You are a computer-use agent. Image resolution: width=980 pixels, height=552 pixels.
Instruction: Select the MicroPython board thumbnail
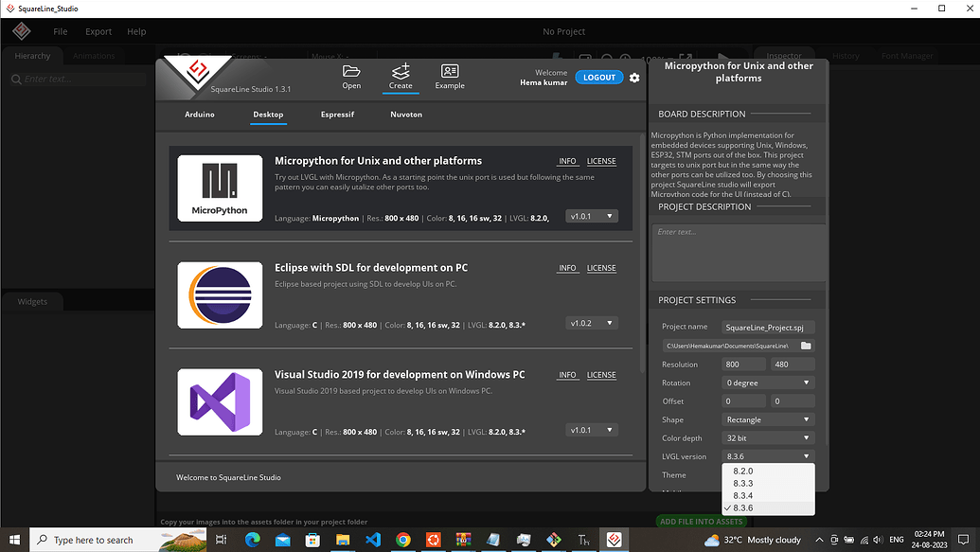pyautogui.click(x=220, y=188)
